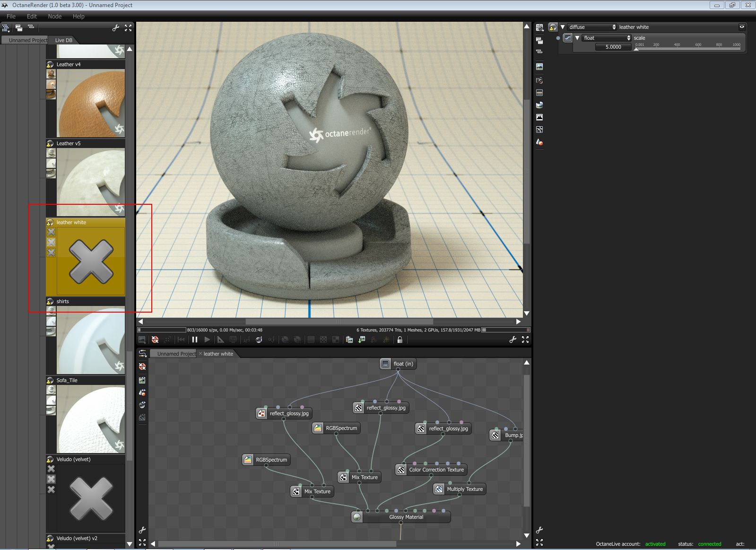Select the blue environment ring icon
The height and width of the screenshot is (550, 756).
point(539,105)
